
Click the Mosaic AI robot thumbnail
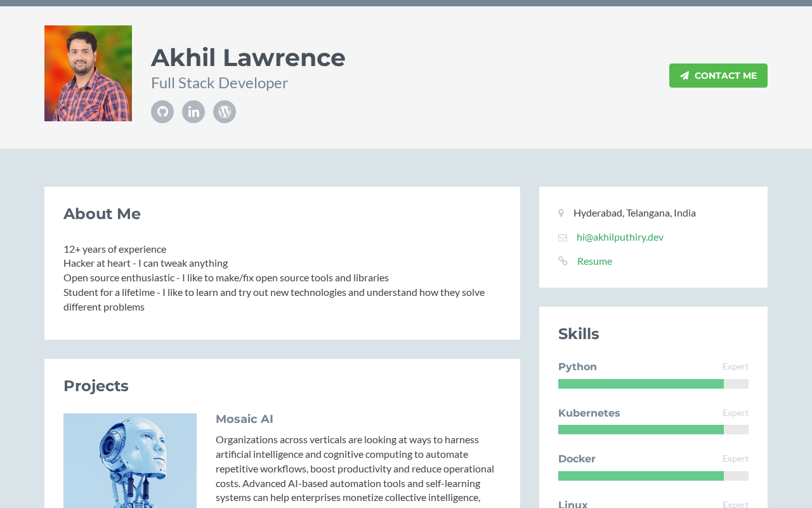pyautogui.click(x=130, y=460)
